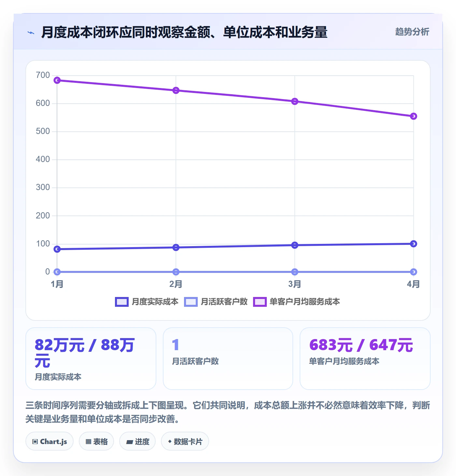
Task: Click the 3月 point on purple line
Action: (295, 101)
